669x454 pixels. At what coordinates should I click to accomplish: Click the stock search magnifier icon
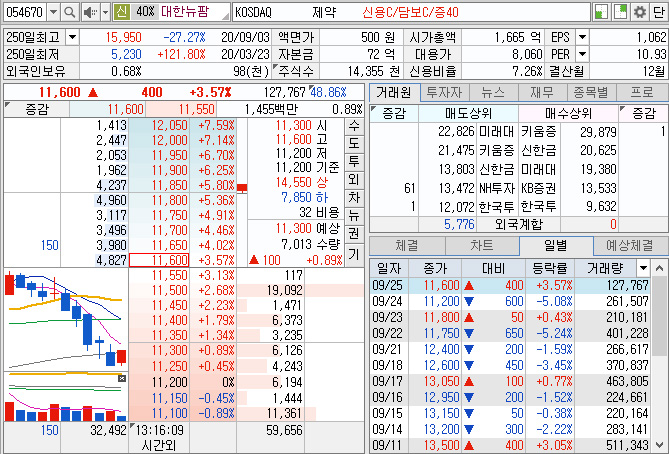pos(69,12)
